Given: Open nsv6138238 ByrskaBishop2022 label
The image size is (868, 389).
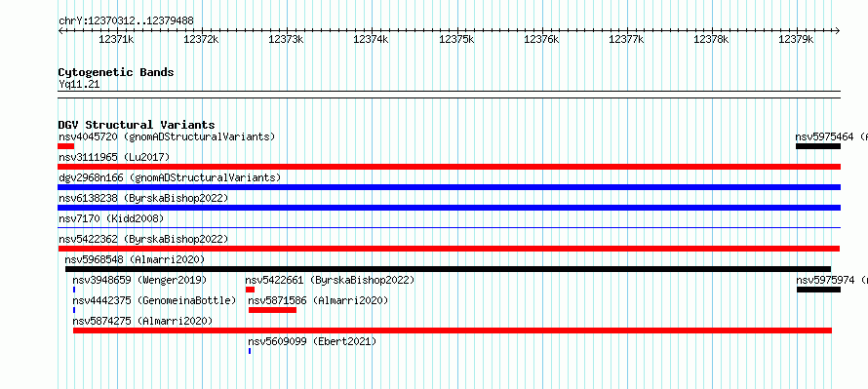Looking at the screenshot, I should pyautogui.click(x=143, y=198).
